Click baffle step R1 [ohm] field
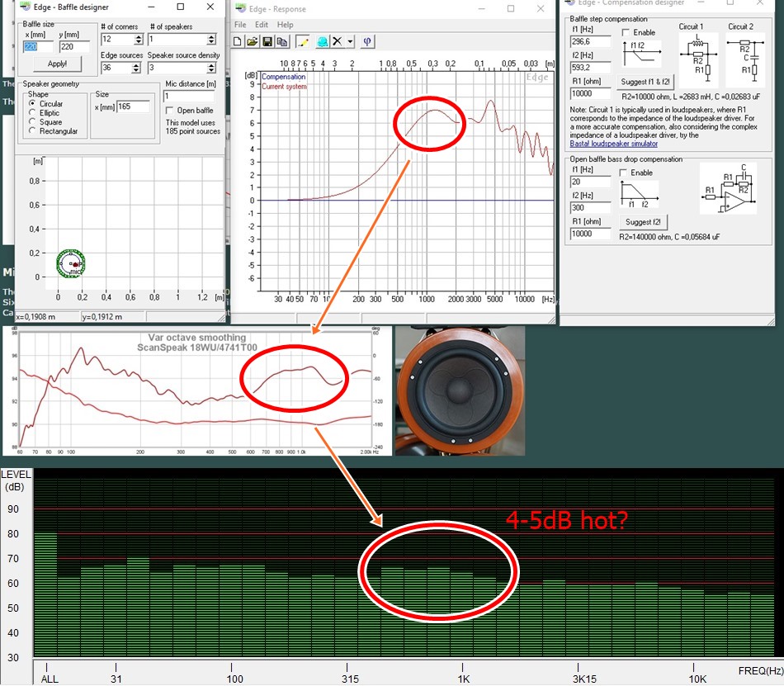784x686 pixels. tap(591, 93)
